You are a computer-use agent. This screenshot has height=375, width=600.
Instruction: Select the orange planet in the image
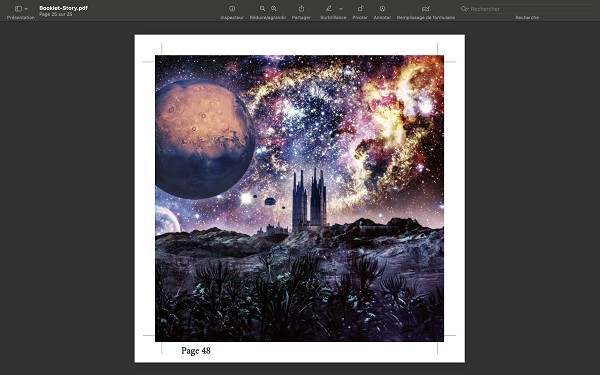tap(205, 139)
